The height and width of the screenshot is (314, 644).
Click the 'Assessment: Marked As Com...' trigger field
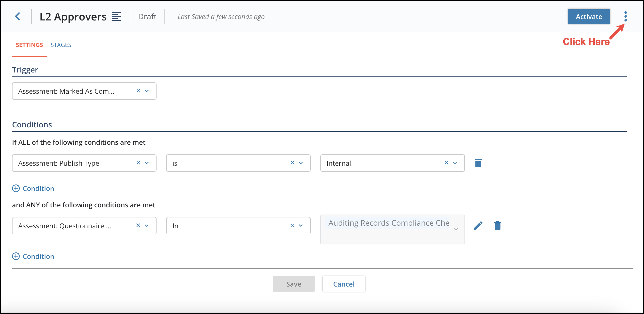coord(84,91)
